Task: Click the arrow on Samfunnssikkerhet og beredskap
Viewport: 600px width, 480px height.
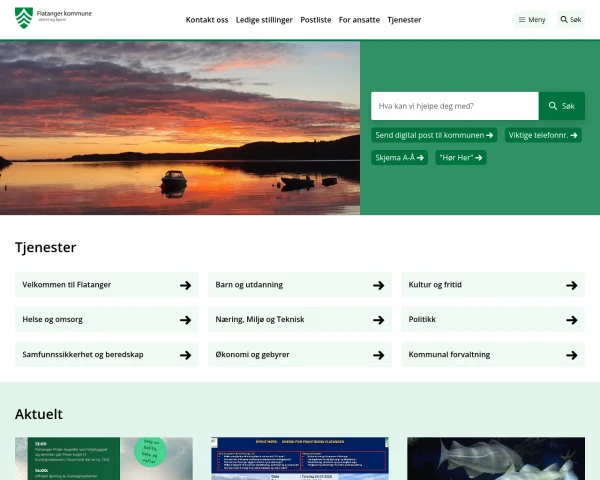Action: (x=186, y=355)
